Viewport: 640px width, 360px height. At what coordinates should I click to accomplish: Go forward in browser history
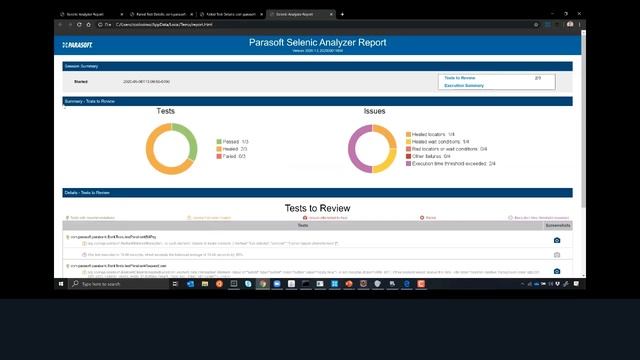70,24
